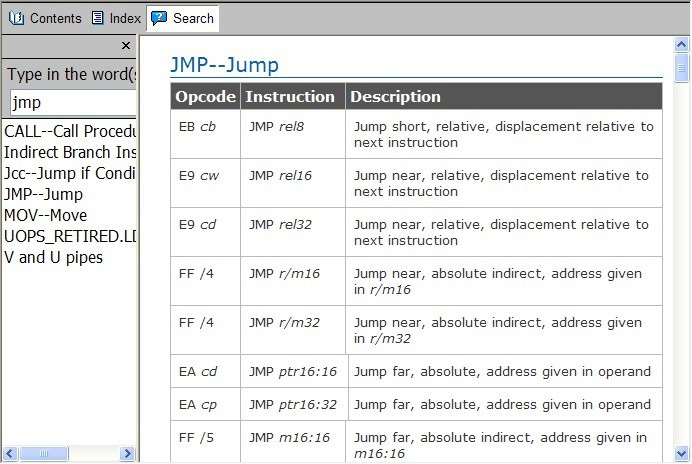Switch to the Index tab
Screen dimensions: 692x464
coord(116,19)
